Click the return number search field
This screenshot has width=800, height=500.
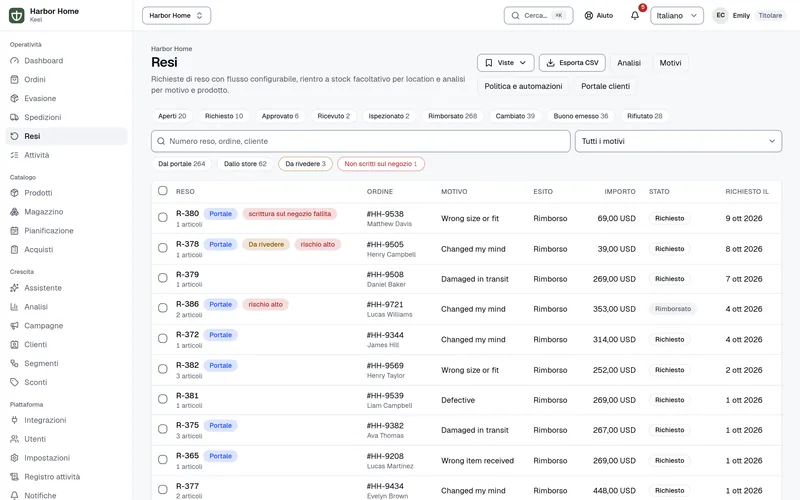[361, 141]
